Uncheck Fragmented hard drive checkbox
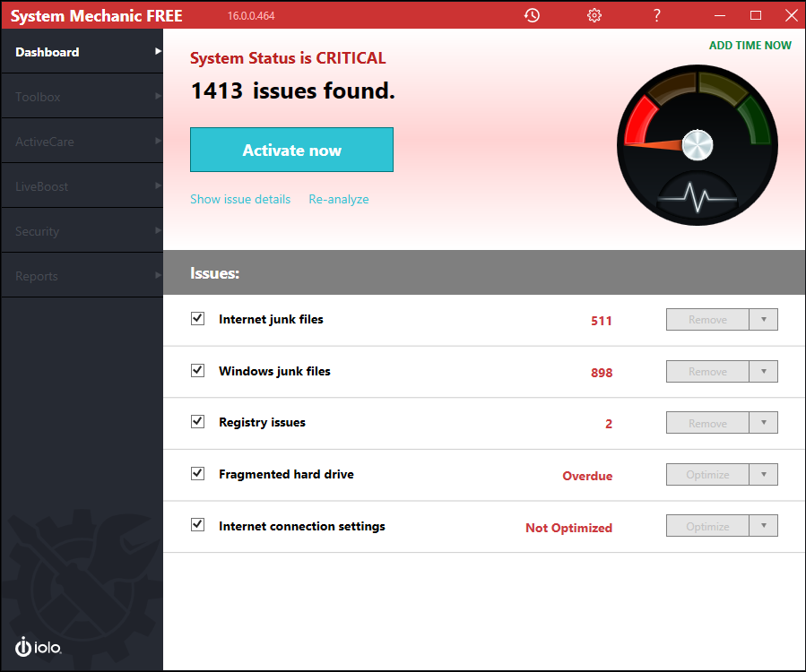 coord(197,474)
